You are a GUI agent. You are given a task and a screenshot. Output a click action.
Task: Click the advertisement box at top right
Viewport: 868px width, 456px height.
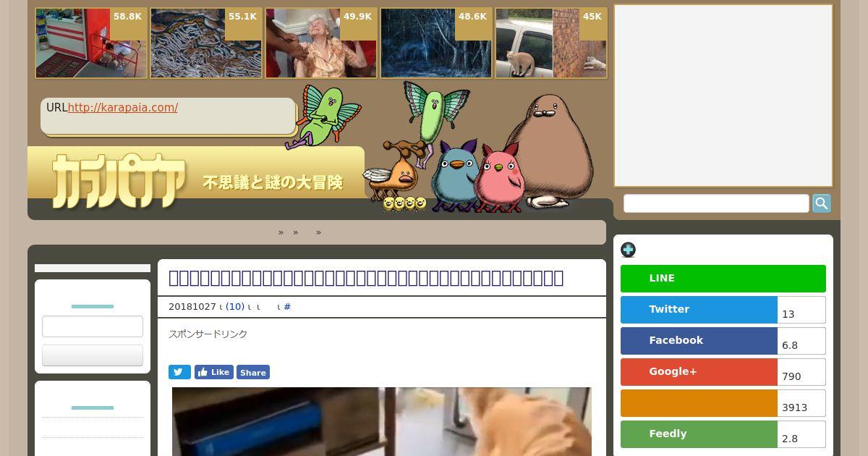(723, 96)
